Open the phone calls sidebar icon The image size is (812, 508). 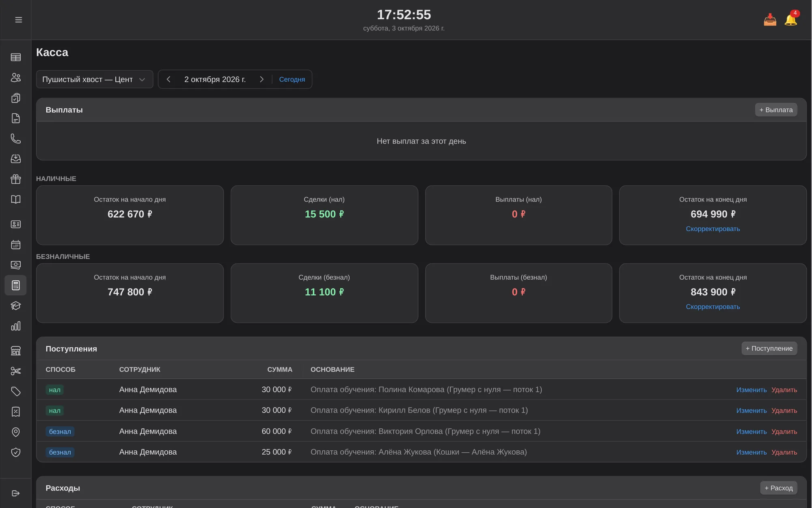pos(16,139)
